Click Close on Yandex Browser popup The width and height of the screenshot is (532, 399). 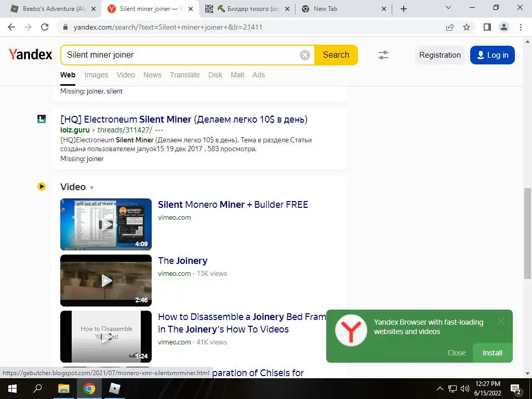[x=456, y=353]
